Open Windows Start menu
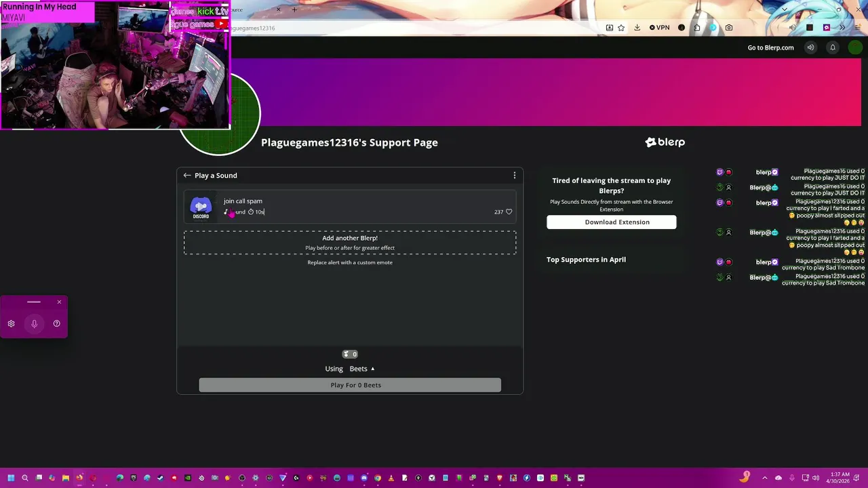Viewport: 868px width, 488px height. (x=11, y=478)
